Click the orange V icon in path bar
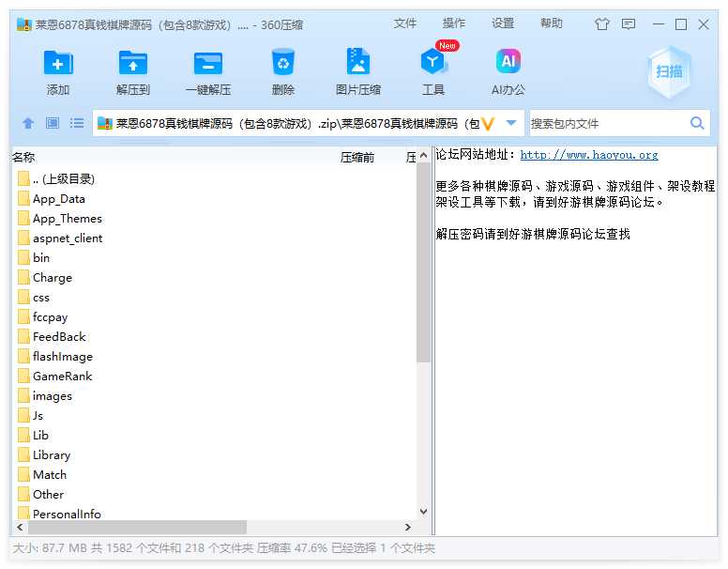This screenshot has height=569, width=728. tap(488, 124)
